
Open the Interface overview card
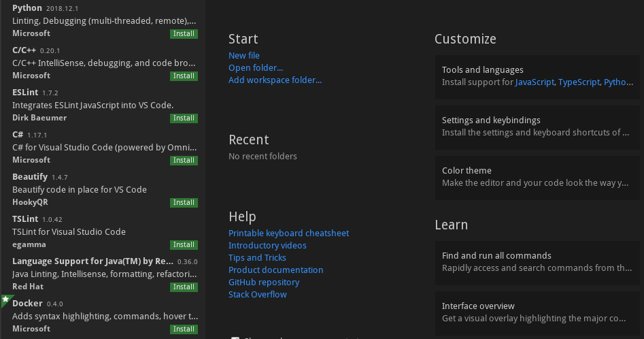tap(537, 313)
